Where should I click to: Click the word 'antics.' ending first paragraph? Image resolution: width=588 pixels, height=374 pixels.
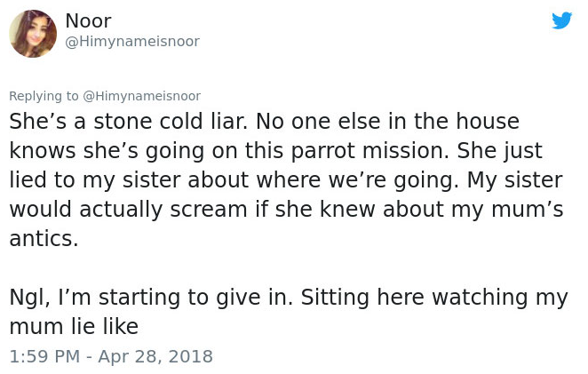click(x=44, y=239)
